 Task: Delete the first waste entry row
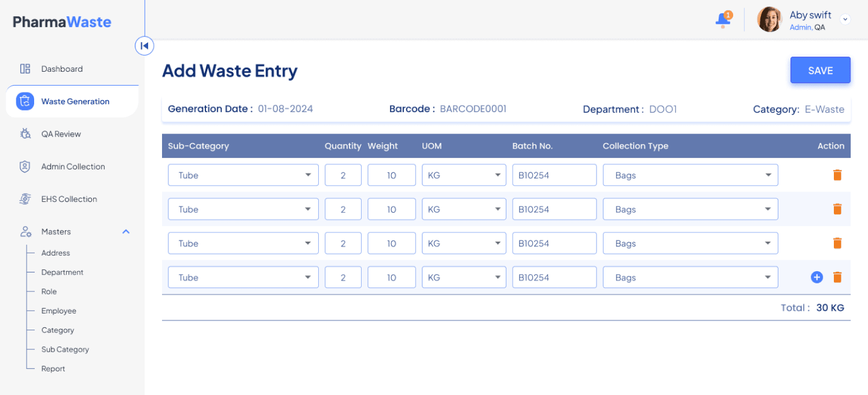point(837,175)
